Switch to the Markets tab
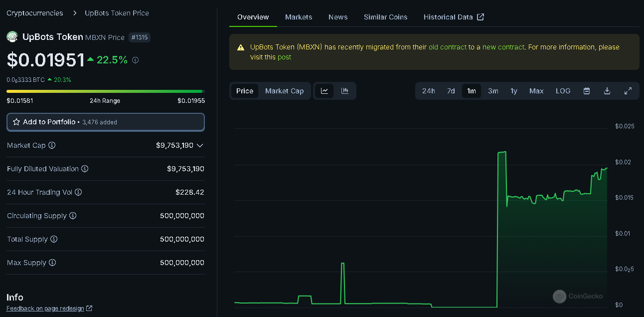The width and height of the screenshot is (644, 317). (x=299, y=17)
